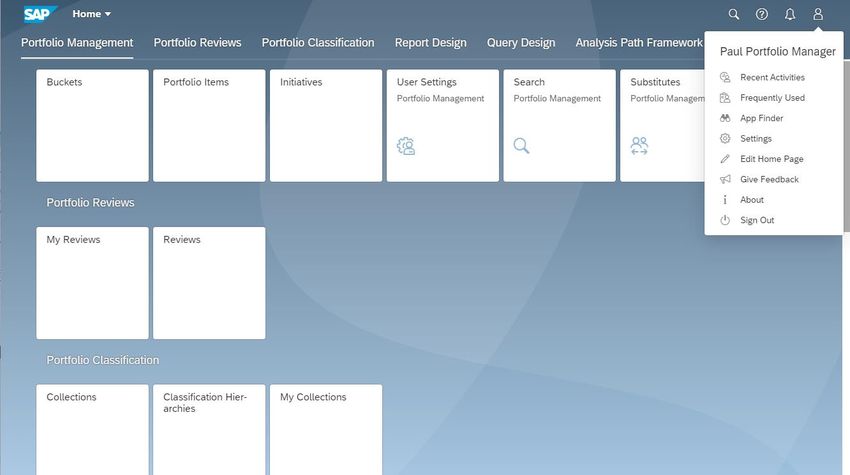Viewport: 850px width, 475px height.
Task: Open the My Reviews tile
Action: (x=92, y=283)
